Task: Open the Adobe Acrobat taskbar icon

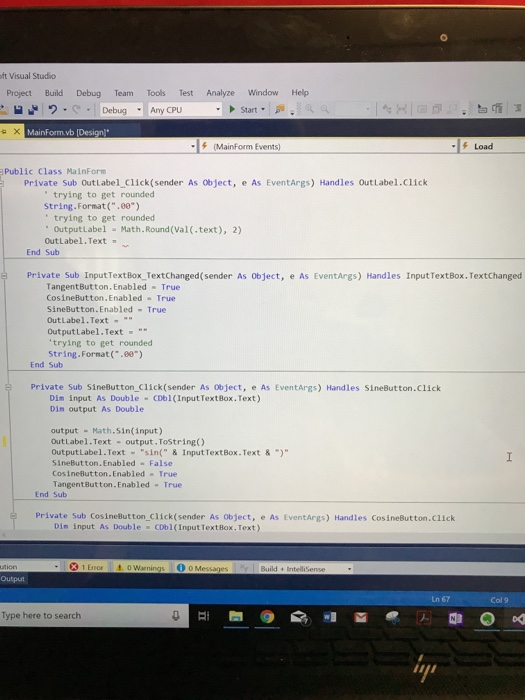Action: coord(423,618)
